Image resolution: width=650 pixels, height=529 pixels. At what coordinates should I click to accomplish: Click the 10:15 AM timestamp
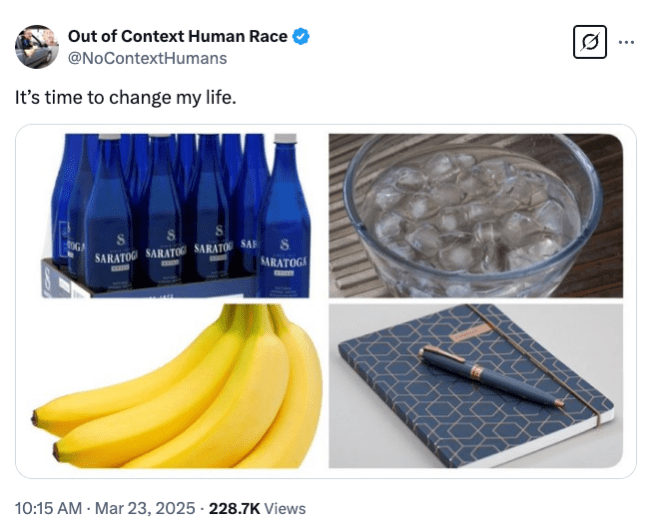tap(49, 509)
